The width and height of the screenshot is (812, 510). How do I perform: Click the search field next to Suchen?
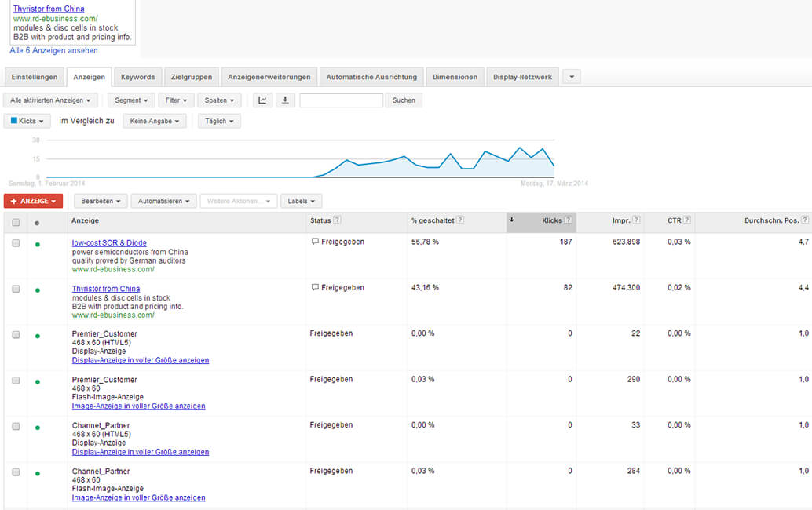[x=342, y=100]
